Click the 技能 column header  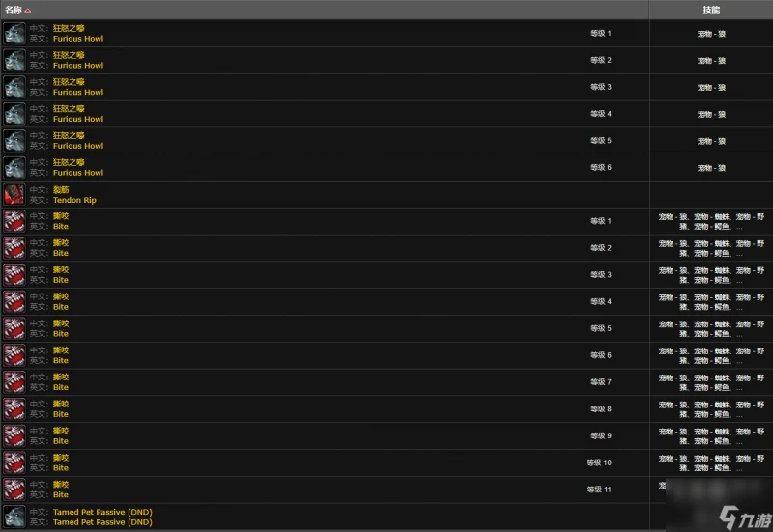coord(710,9)
